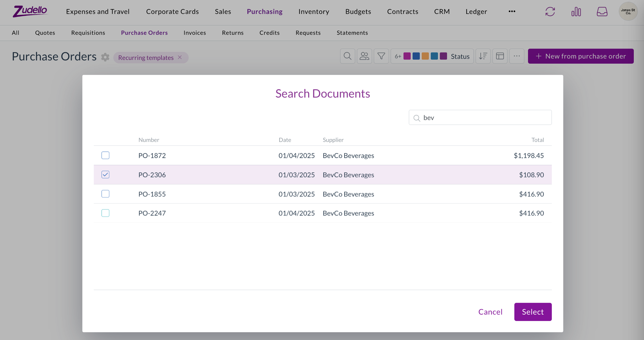
Task: Click the Zudello logo
Action: [x=30, y=11]
